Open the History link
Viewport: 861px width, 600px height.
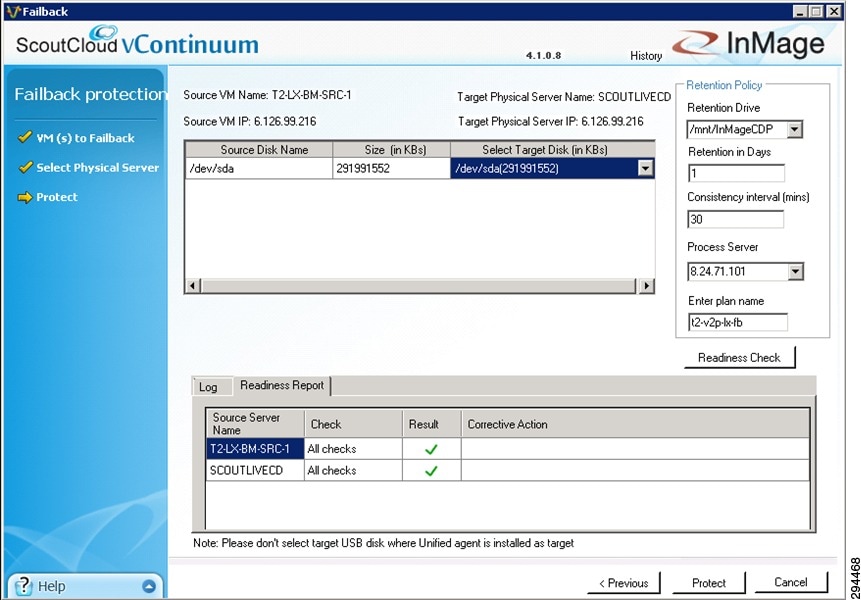(x=646, y=55)
